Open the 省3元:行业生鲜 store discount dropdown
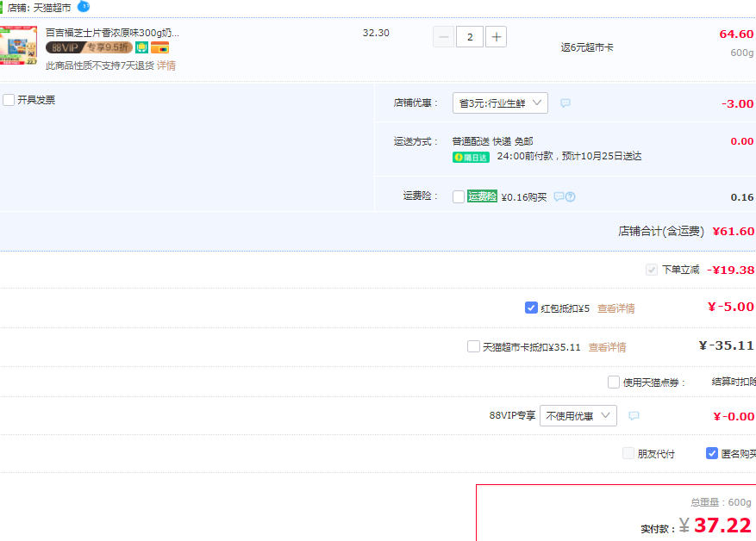The height and width of the screenshot is (541, 756). coord(500,103)
